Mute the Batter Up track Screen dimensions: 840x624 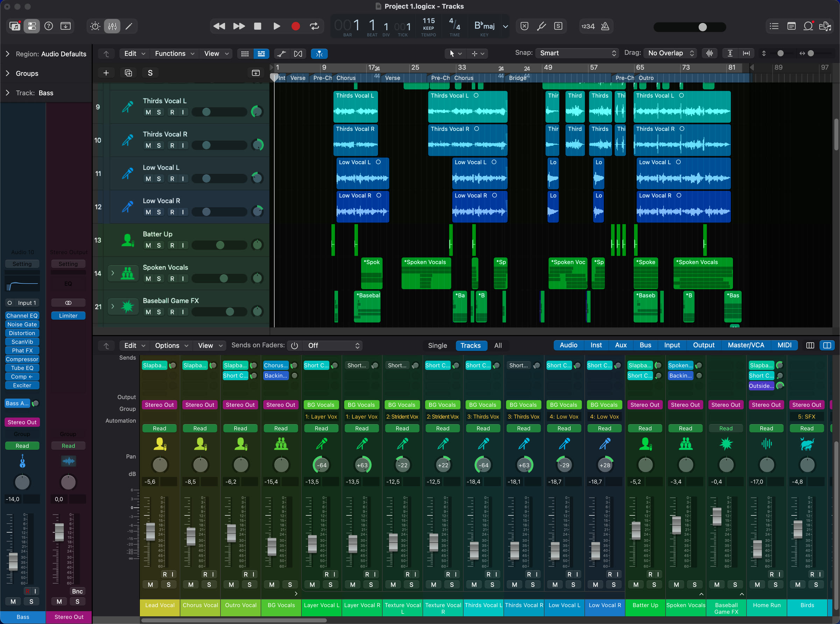(148, 245)
